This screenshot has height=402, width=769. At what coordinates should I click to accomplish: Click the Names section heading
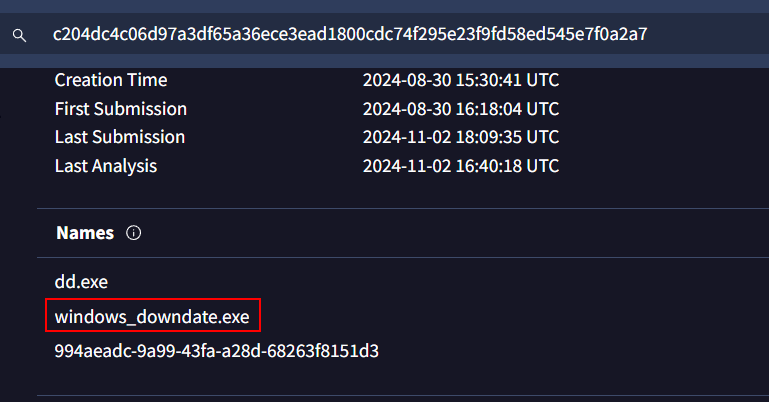pos(85,233)
